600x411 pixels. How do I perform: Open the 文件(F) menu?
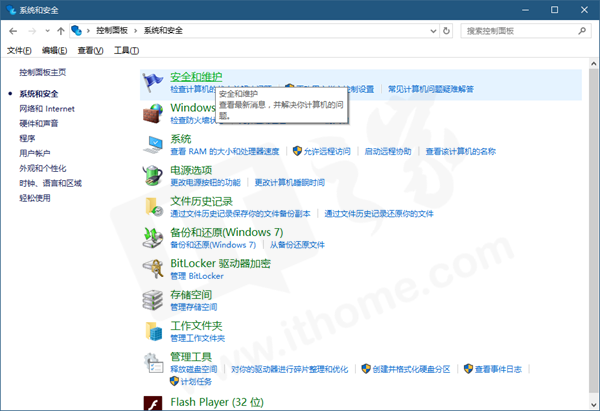coord(19,50)
